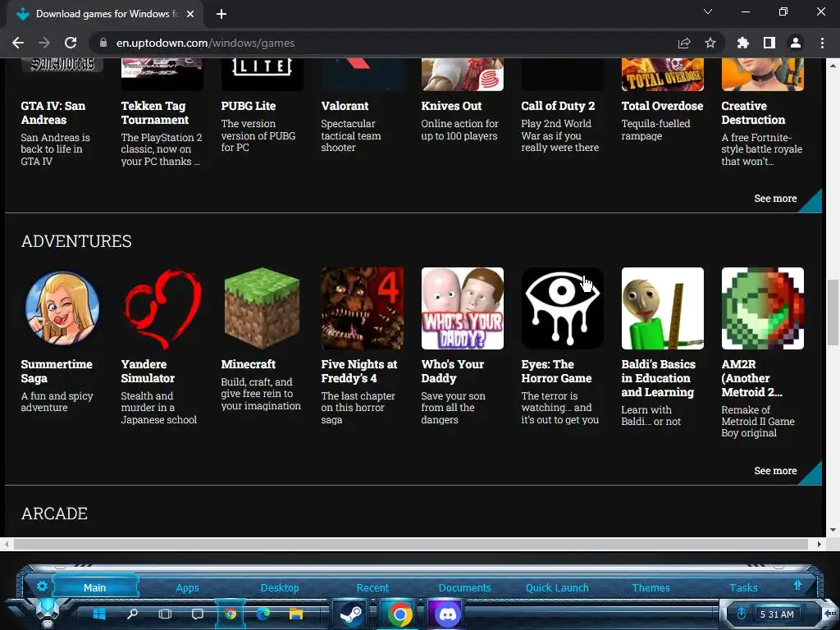Viewport: 840px width, 630px height.
Task: Open the Minecraft grass block icon
Action: click(x=262, y=308)
